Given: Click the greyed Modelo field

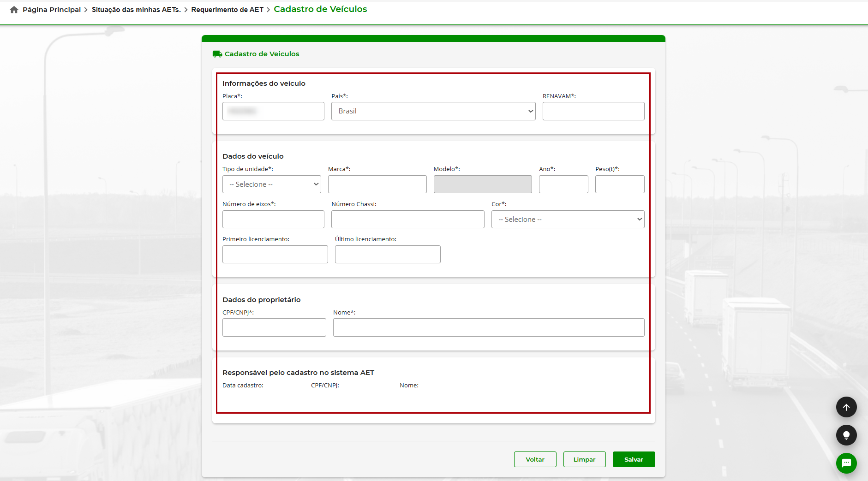Looking at the screenshot, I should [483, 184].
